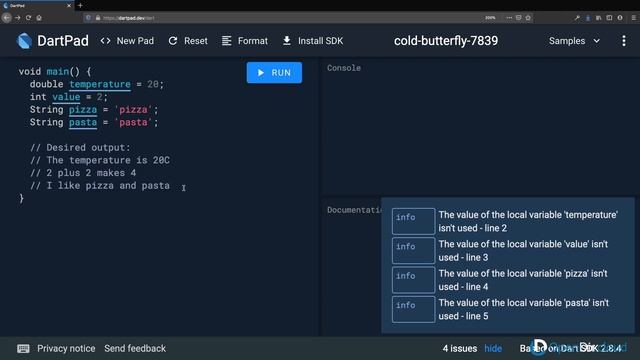Close the DartPad browser tab

point(69,6)
